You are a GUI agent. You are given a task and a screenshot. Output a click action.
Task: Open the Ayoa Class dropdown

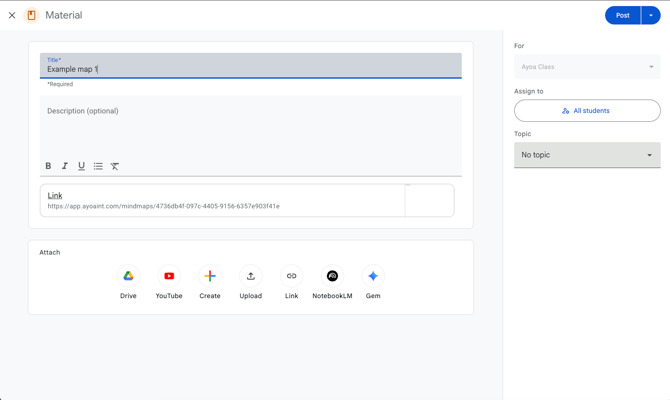587,67
